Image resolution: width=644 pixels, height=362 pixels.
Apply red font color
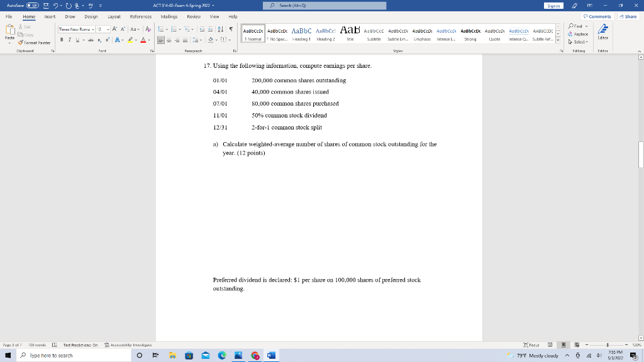(x=143, y=40)
